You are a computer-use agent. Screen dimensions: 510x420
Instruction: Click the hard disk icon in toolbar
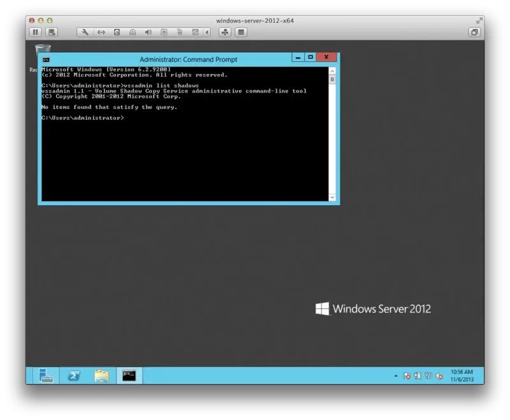pos(117,32)
